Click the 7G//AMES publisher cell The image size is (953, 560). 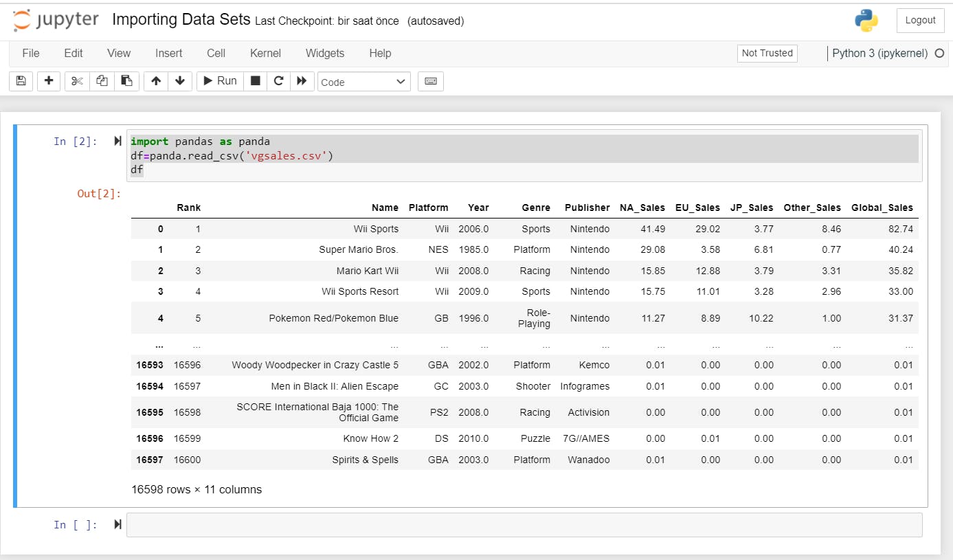pos(586,438)
